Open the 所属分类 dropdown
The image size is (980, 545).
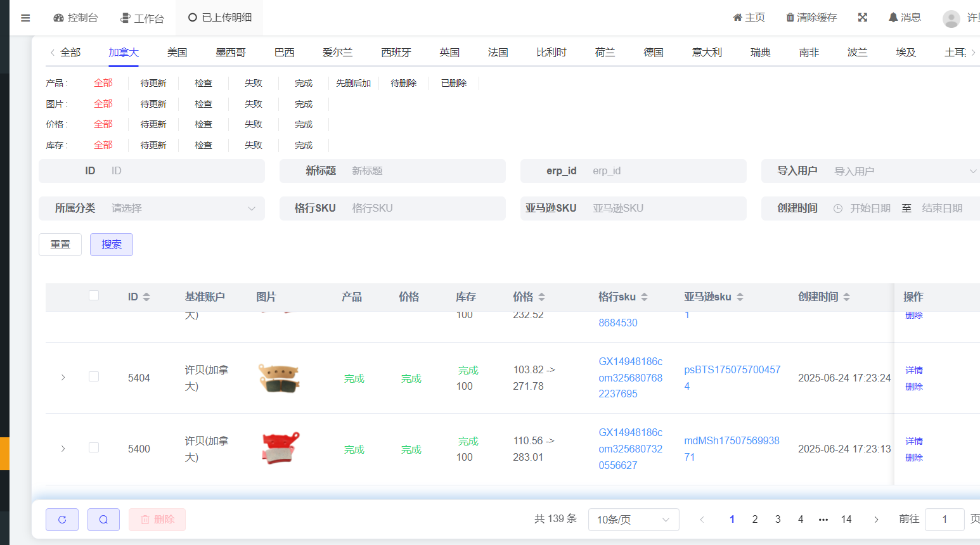pos(181,208)
